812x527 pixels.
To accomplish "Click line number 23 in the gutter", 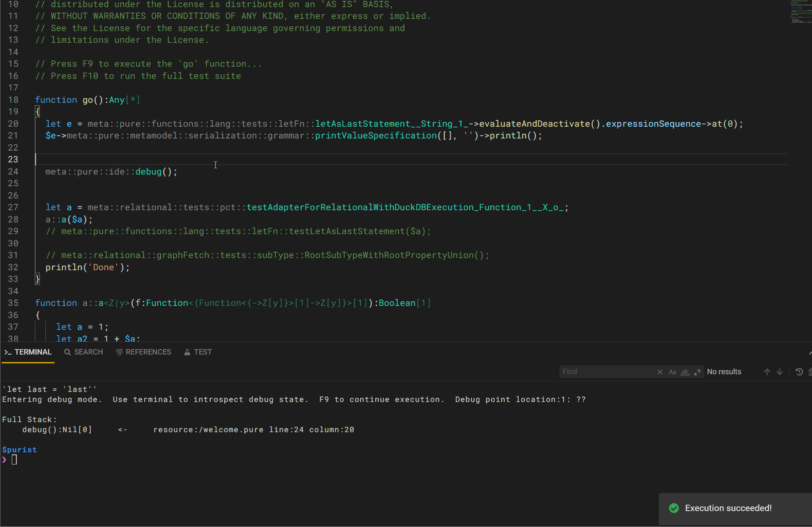I will coord(13,159).
